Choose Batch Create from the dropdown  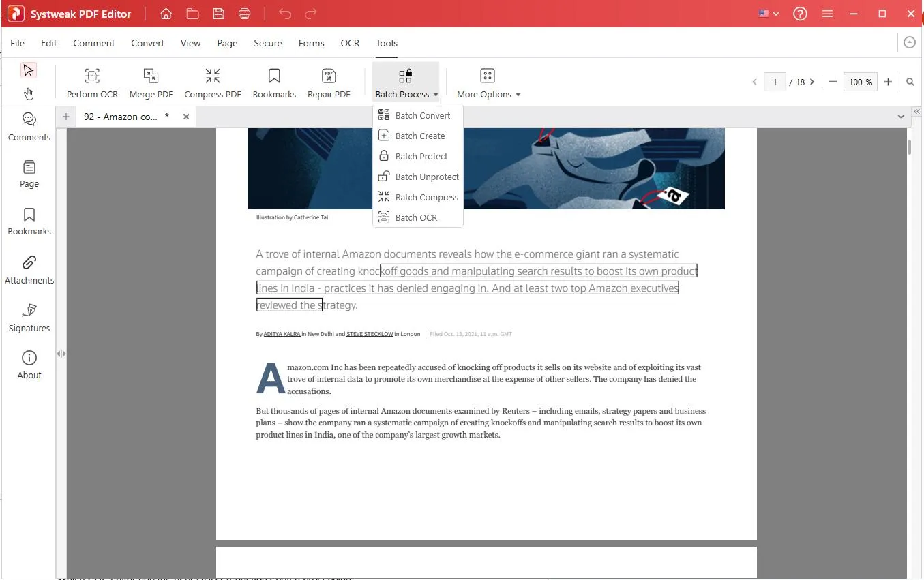418,136
